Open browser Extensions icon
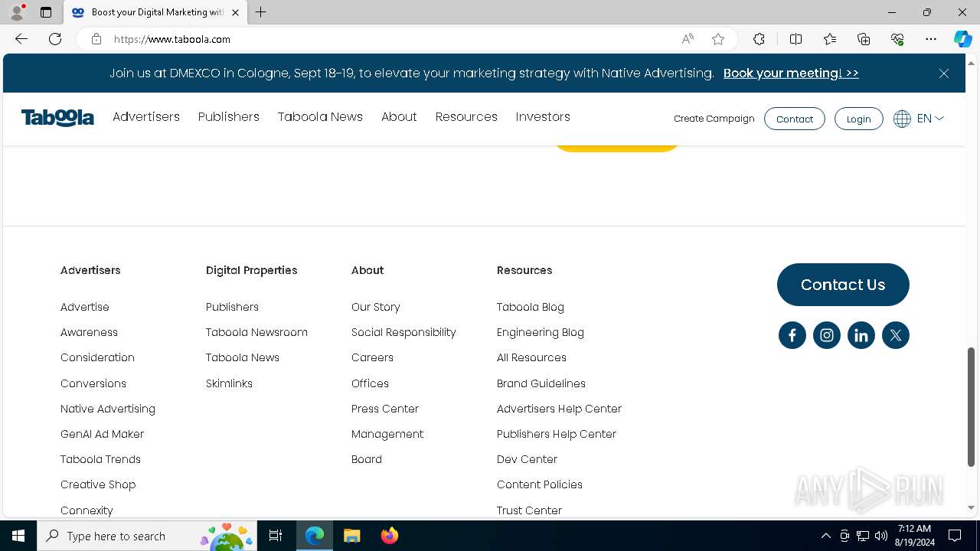The height and width of the screenshot is (551, 980). pos(759,39)
